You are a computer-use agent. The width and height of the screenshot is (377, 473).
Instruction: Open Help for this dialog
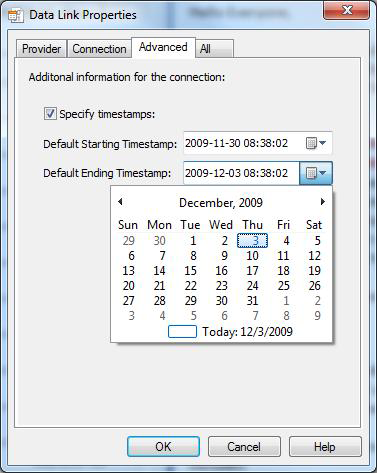[325, 446]
